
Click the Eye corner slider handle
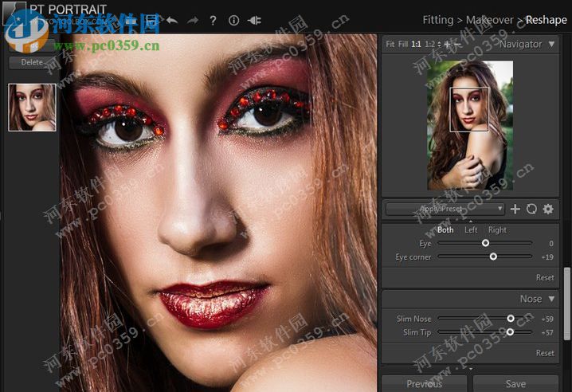pos(493,257)
